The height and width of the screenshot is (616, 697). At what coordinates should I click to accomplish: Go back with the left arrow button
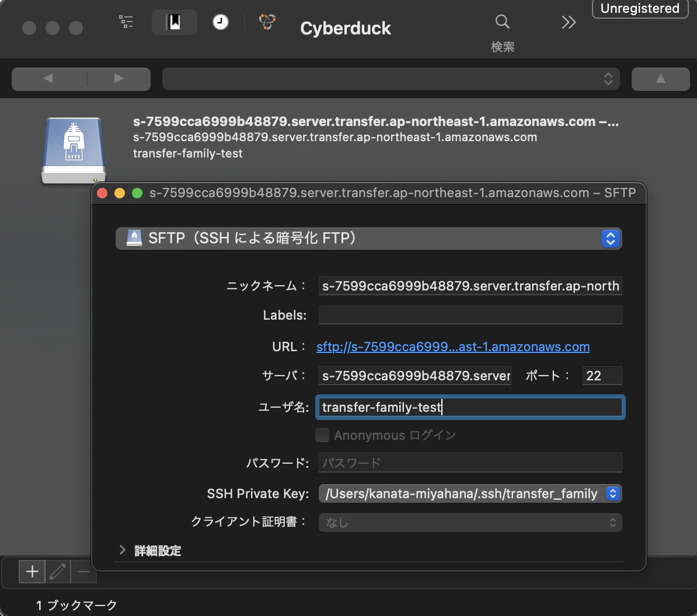click(x=48, y=79)
